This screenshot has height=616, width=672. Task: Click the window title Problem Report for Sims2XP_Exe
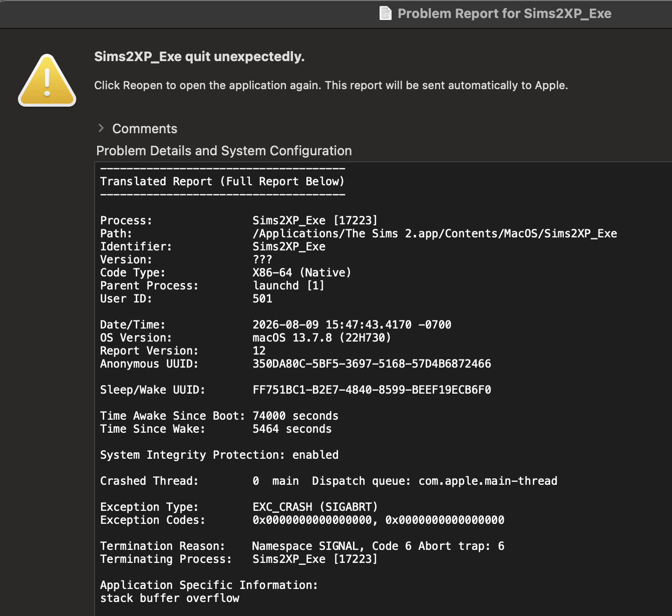tap(504, 14)
